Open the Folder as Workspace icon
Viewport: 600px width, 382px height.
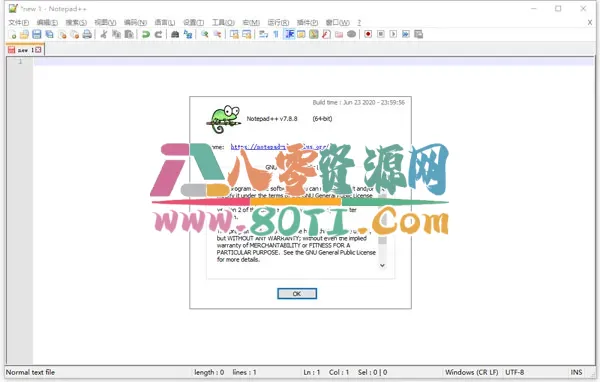(x=339, y=34)
